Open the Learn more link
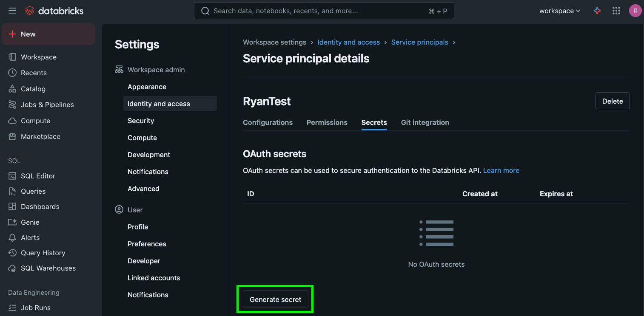This screenshot has width=644, height=316. (x=501, y=170)
